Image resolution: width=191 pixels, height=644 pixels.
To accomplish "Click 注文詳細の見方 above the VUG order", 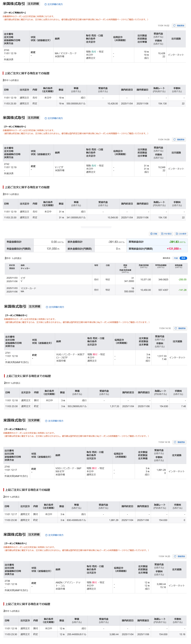I will [x=55, y=307].
